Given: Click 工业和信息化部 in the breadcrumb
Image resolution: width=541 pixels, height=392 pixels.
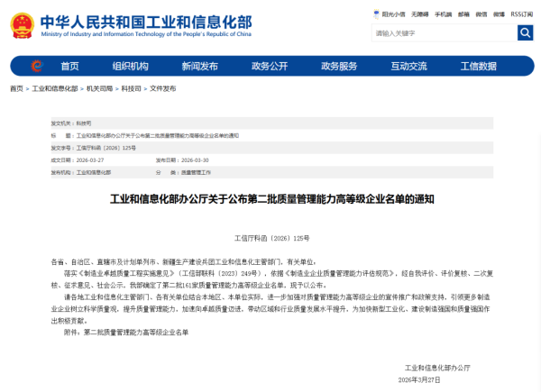Looking at the screenshot, I should click(55, 88).
